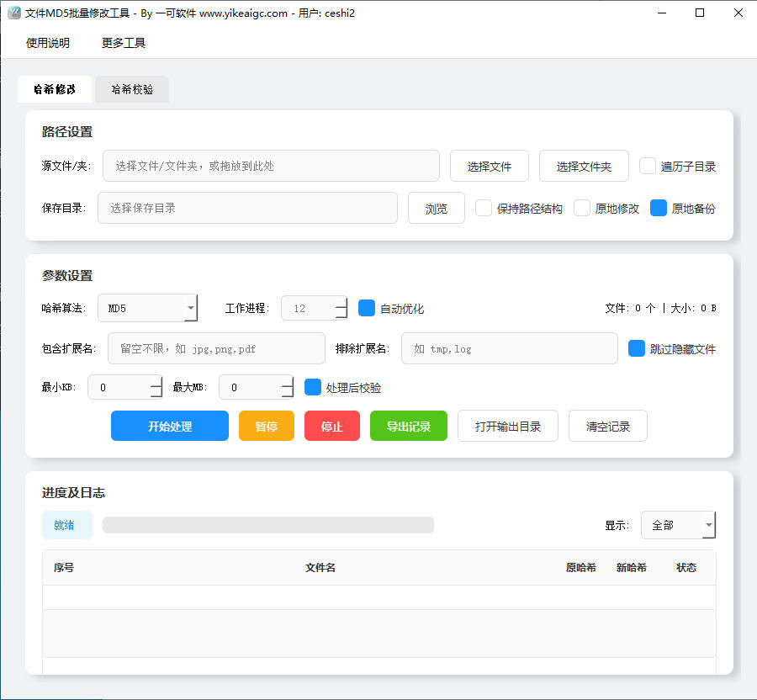Enable the 遍历子目录 checkbox
757x700 pixels.
(x=648, y=166)
